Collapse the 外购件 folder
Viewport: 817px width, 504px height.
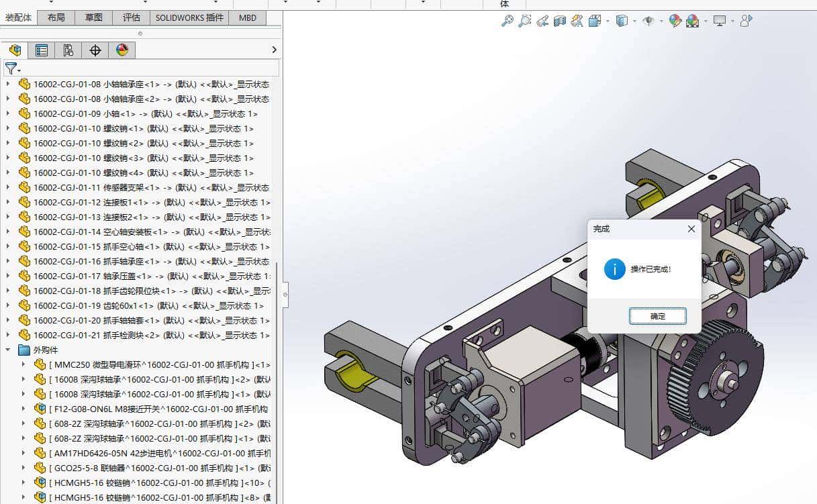point(9,350)
